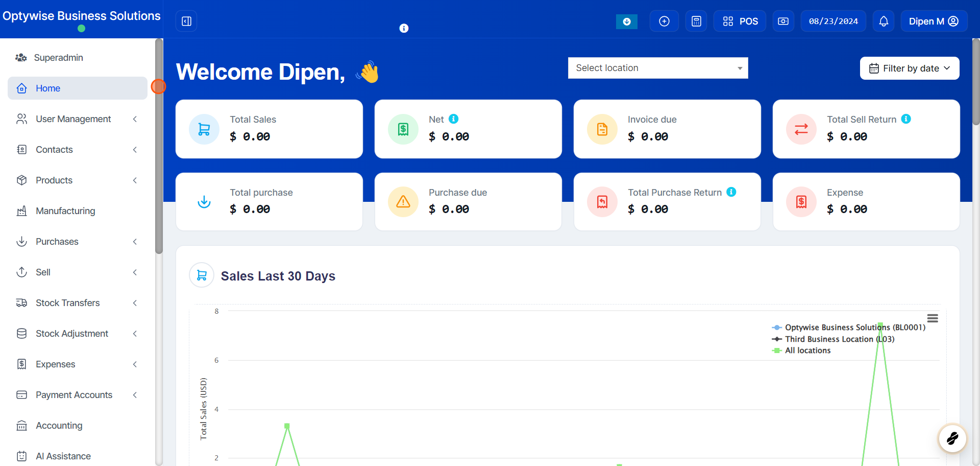This screenshot has height=466, width=980.
Task: Toggle Third Business Location (L03) legend series
Action: click(x=833, y=339)
